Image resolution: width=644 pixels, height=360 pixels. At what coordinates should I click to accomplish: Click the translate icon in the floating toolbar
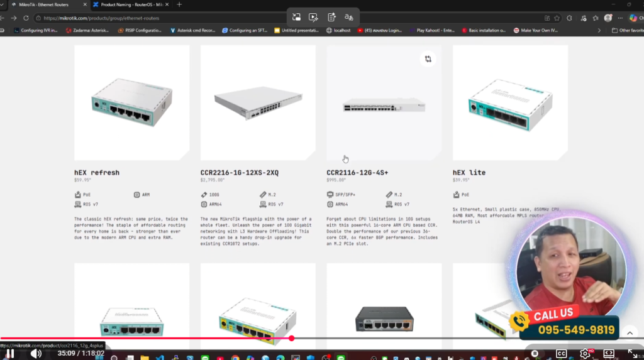pos(349,17)
